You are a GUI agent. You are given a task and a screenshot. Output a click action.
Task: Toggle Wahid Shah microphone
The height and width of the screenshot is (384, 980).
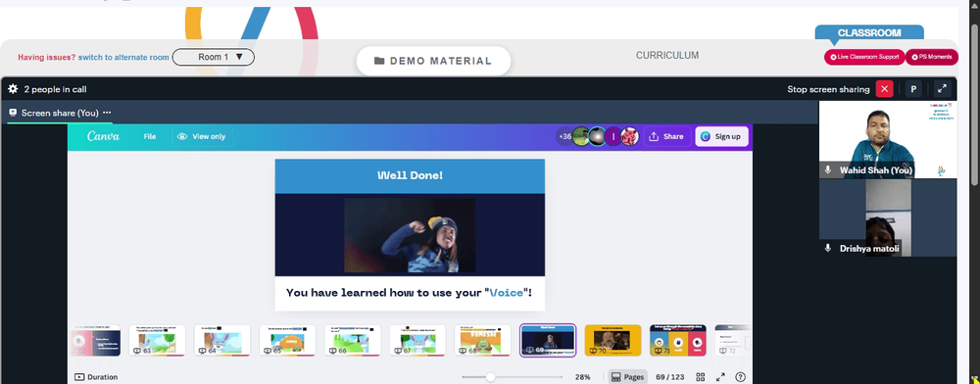[x=828, y=169]
